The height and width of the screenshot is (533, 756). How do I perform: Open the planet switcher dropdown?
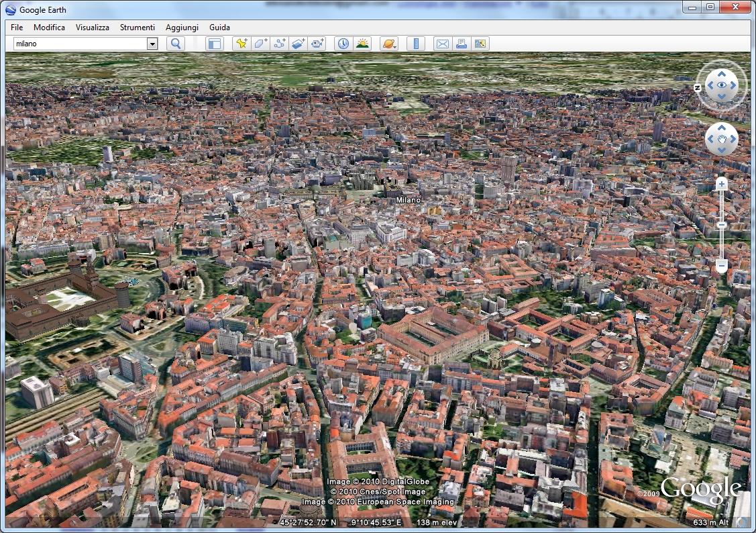(x=388, y=44)
